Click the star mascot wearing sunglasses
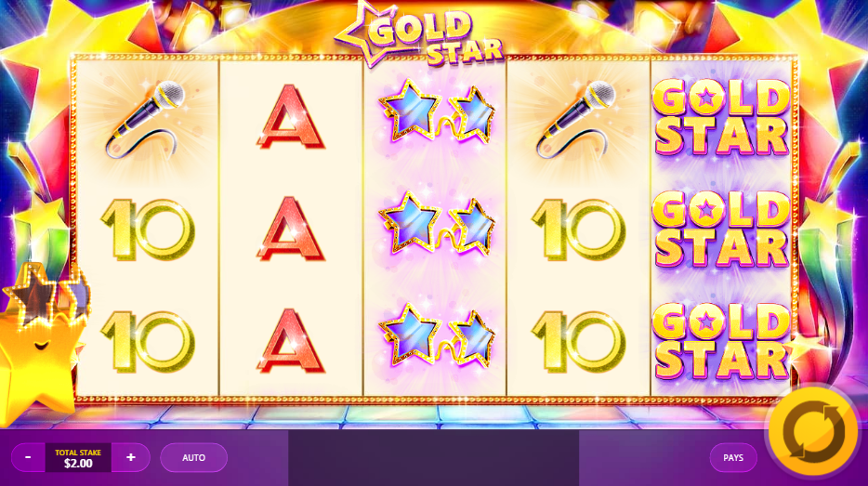Image resolution: width=868 pixels, height=486 pixels. coord(42,345)
